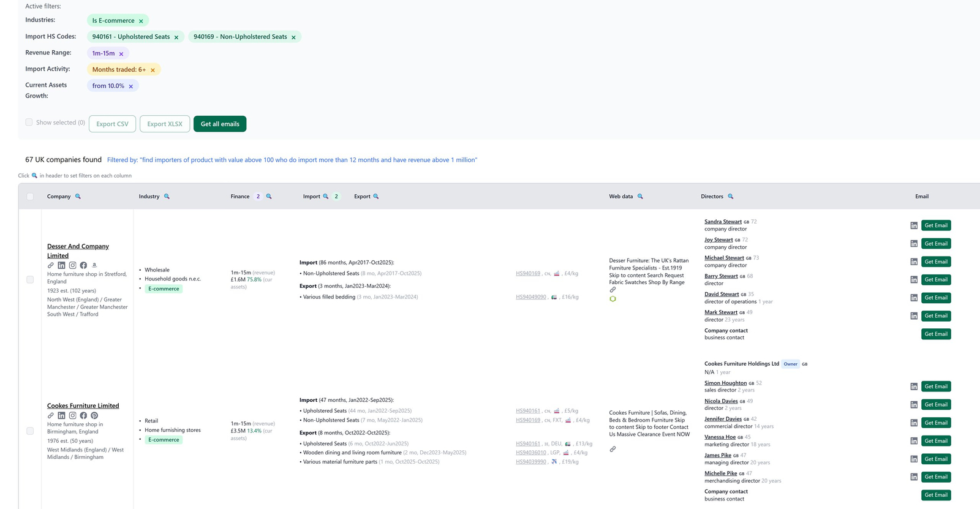This screenshot has width=980, height=509.
Task: Click the filter search icon beside Web data
Action: point(640,197)
